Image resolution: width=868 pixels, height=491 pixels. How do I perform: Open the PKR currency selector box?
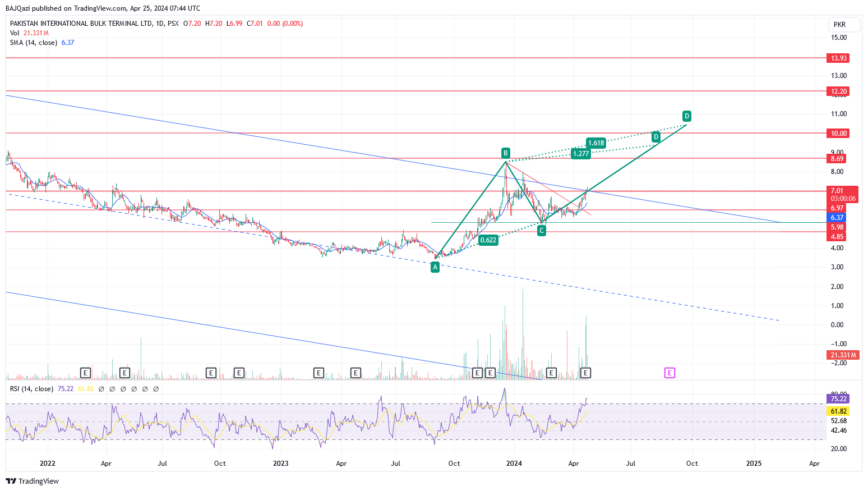click(844, 25)
